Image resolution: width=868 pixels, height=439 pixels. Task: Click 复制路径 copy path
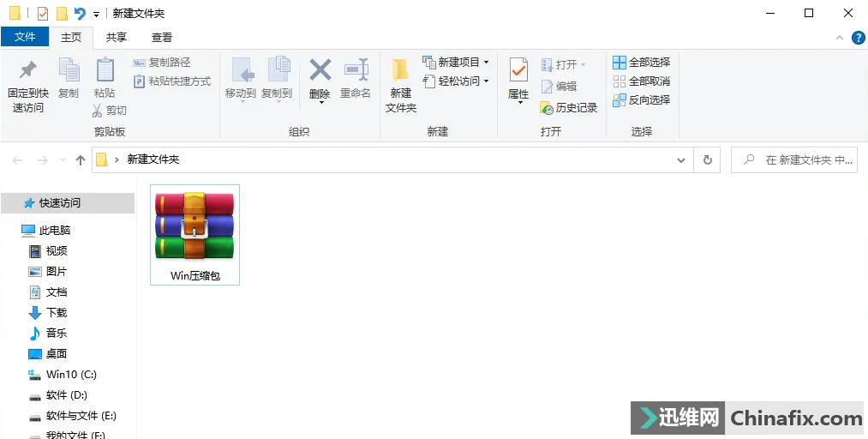click(x=162, y=63)
